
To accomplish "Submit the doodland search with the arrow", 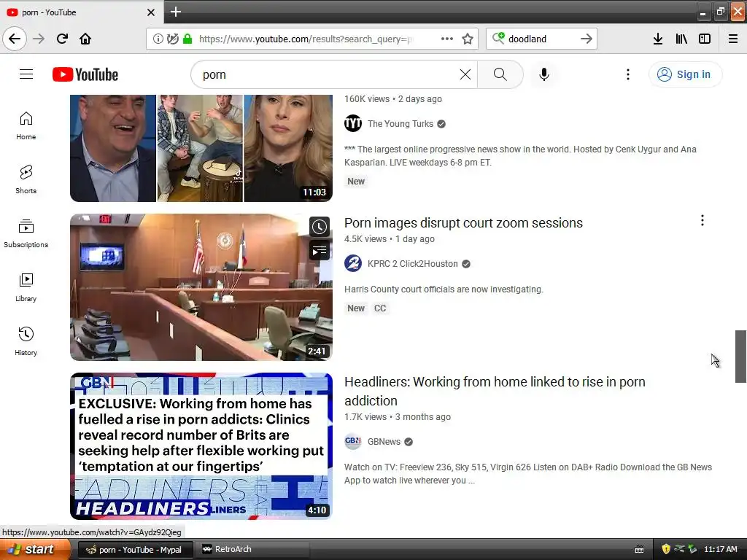I will (587, 39).
